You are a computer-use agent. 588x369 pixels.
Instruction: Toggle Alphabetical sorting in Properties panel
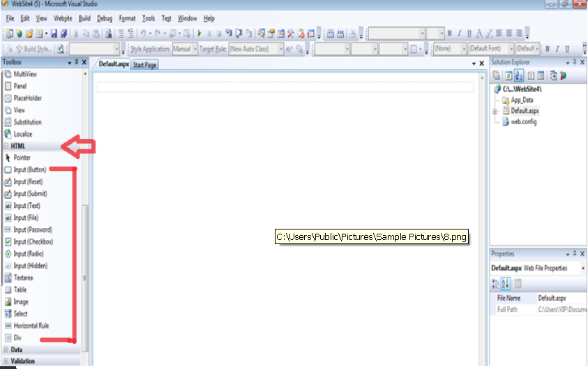pyautogui.click(x=505, y=284)
